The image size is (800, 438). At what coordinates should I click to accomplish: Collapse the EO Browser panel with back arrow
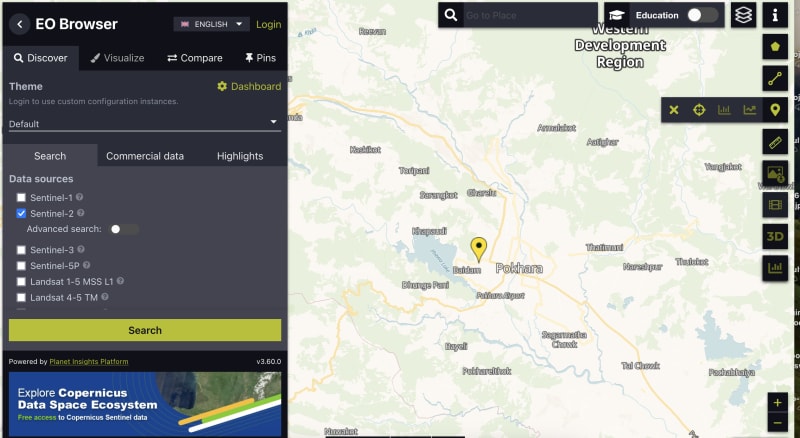[x=19, y=24]
